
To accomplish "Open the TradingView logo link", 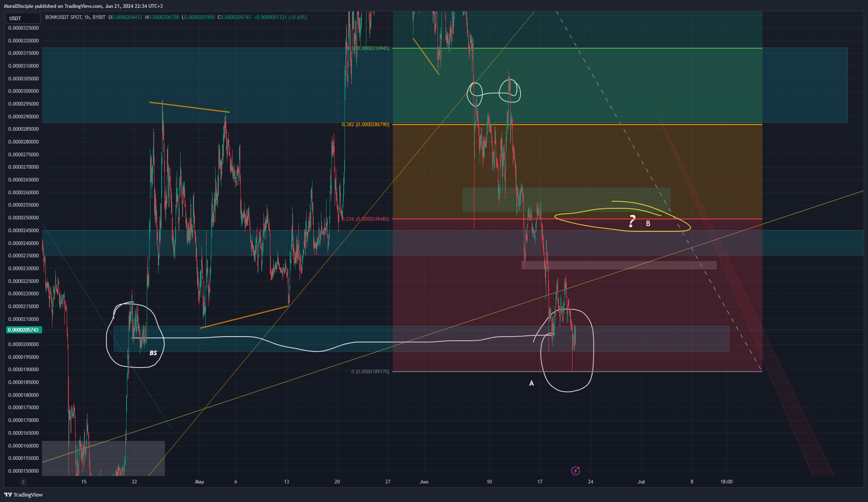I will 23,495.
